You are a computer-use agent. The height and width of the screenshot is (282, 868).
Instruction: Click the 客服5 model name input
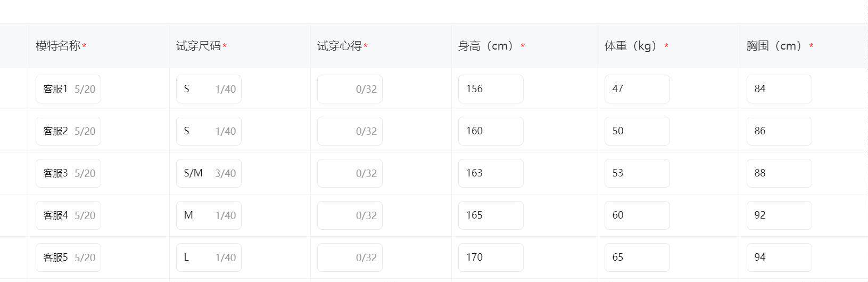[x=68, y=257]
